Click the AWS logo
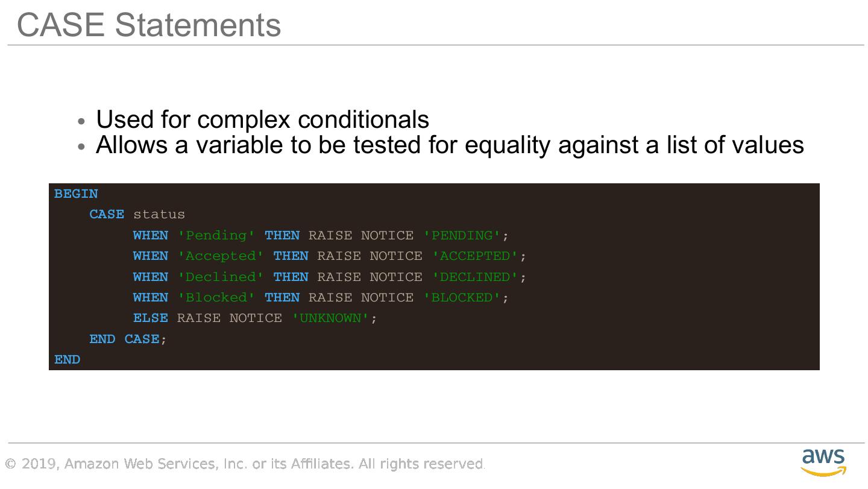 (823, 462)
